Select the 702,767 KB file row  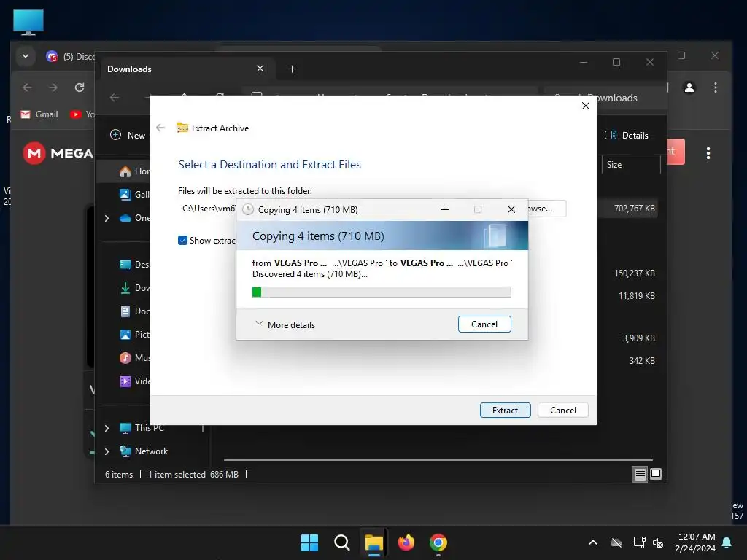click(x=628, y=209)
